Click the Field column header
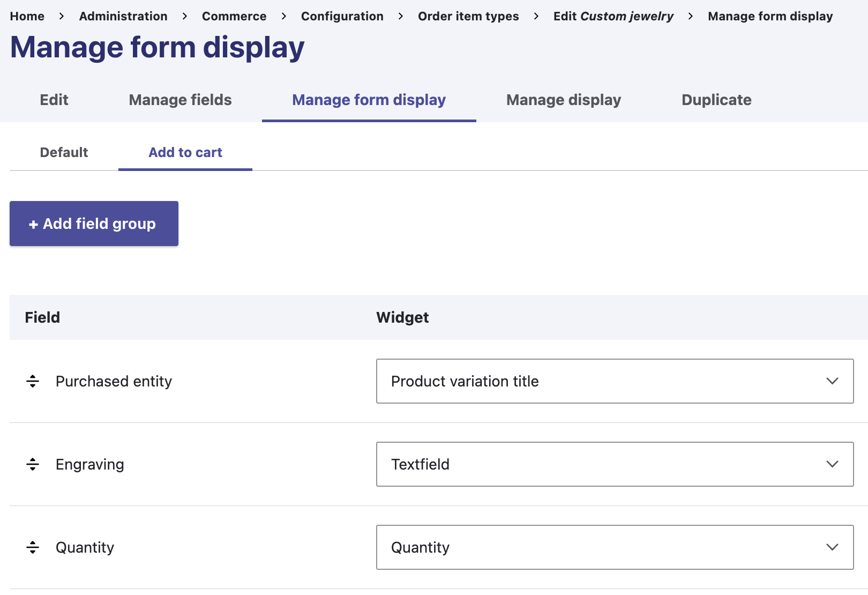This screenshot has height=595, width=868. pyautogui.click(x=42, y=317)
